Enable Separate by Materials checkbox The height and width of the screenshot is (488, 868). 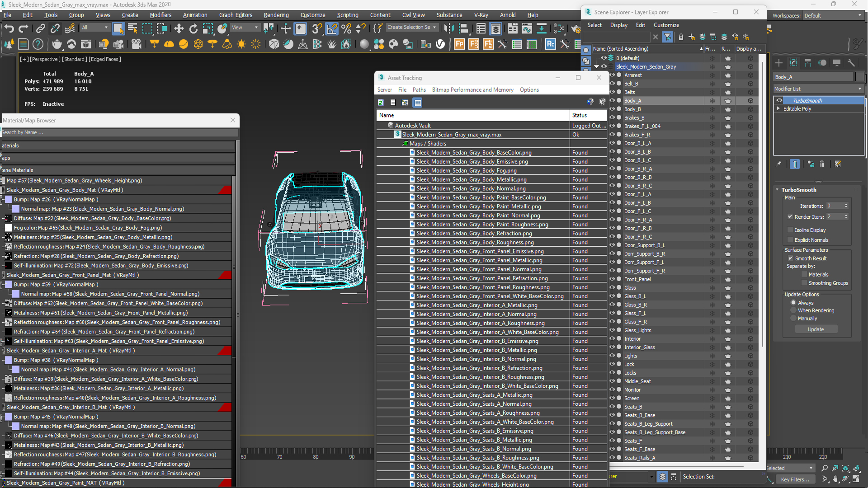[x=804, y=274]
